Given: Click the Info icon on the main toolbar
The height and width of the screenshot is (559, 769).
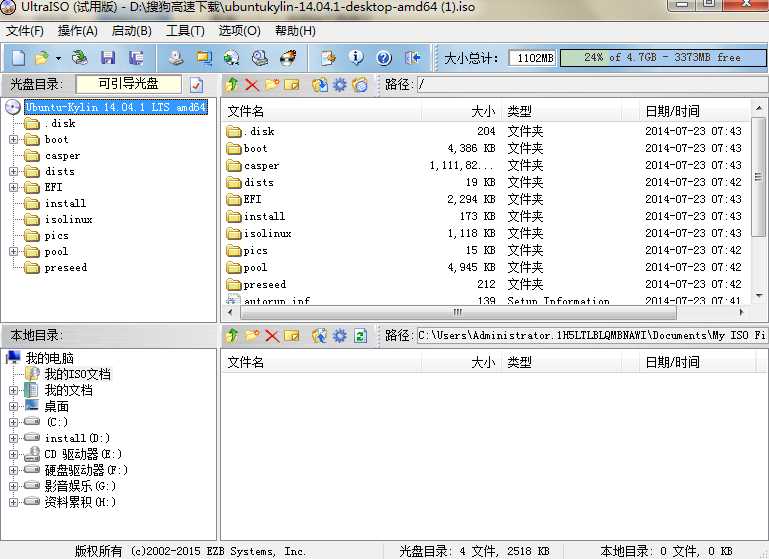Looking at the screenshot, I should pyautogui.click(x=356, y=58).
